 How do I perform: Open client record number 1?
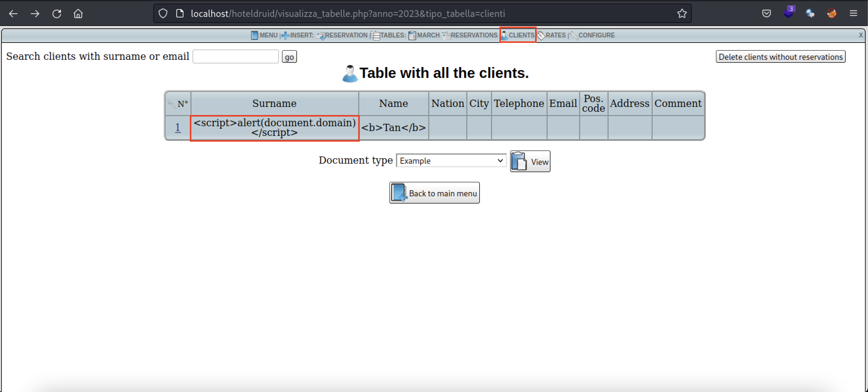point(177,127)
